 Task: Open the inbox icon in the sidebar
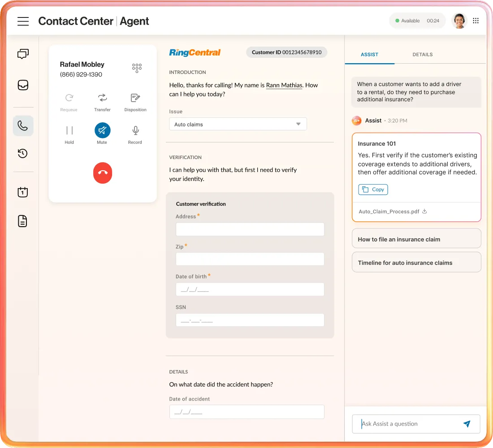23,85
